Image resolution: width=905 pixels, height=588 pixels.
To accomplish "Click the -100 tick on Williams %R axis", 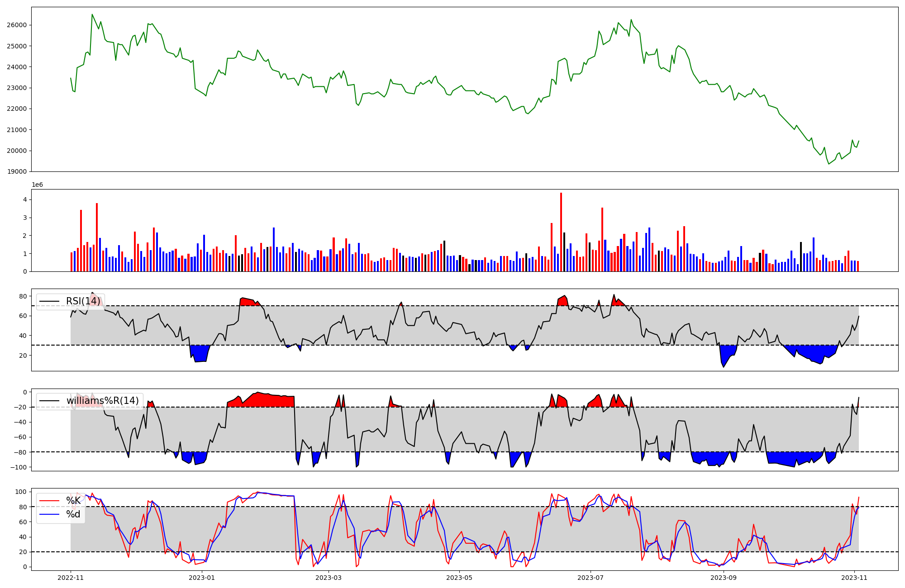I will coord(18,467).
